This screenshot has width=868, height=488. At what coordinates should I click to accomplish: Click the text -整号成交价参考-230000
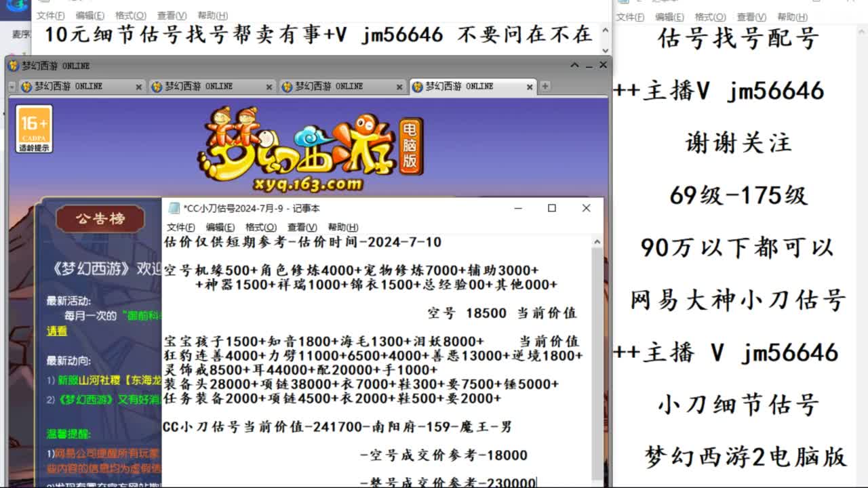(x=448, y=483)
